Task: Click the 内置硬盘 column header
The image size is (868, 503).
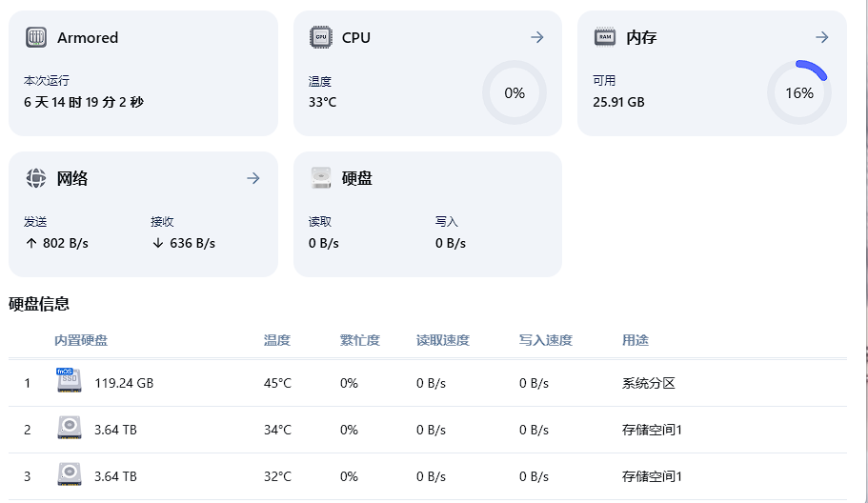Action: 81,340
